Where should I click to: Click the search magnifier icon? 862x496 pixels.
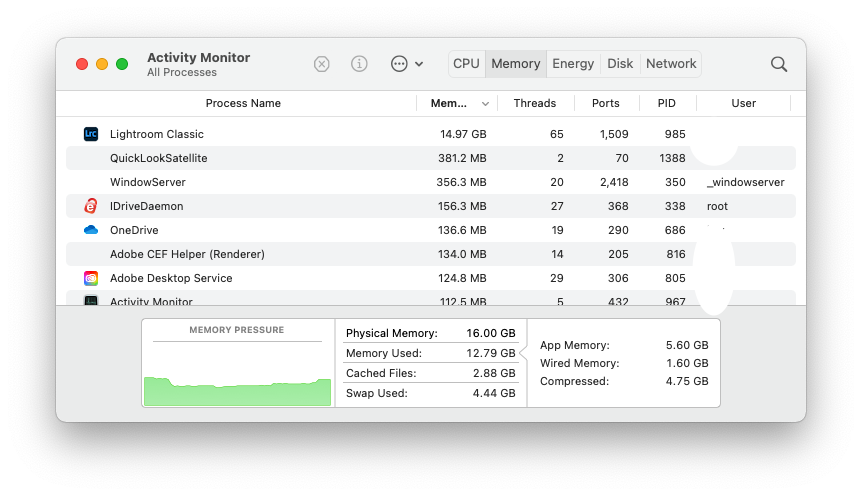coord(778,64)
